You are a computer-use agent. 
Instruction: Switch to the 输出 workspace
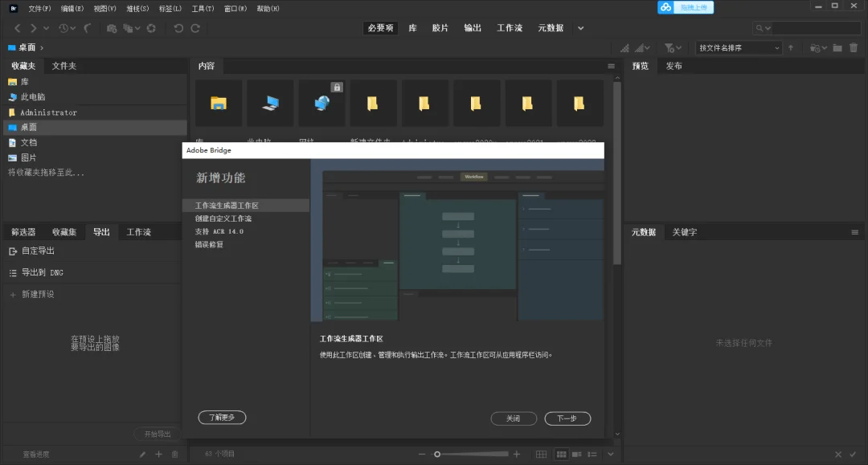coord(473,28)
